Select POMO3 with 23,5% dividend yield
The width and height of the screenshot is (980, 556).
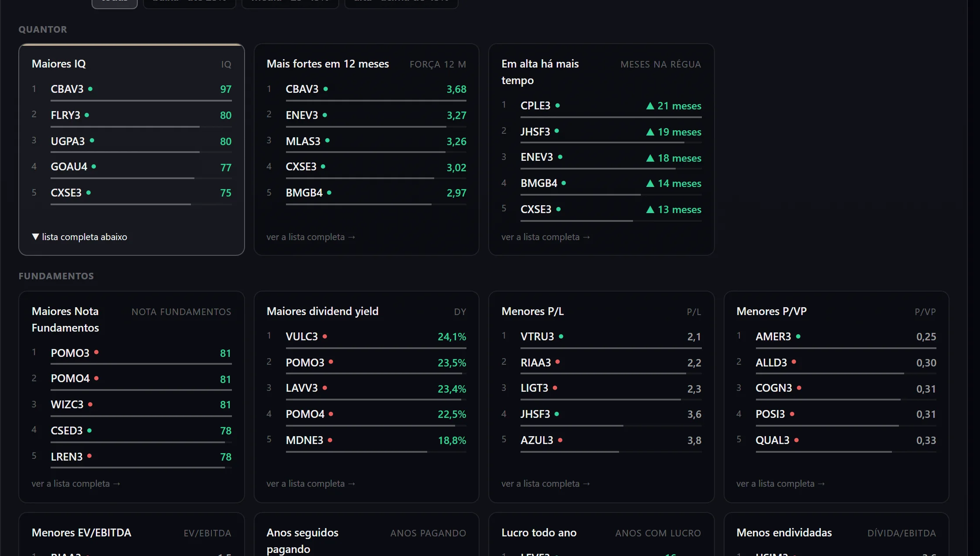click(305, 363)
